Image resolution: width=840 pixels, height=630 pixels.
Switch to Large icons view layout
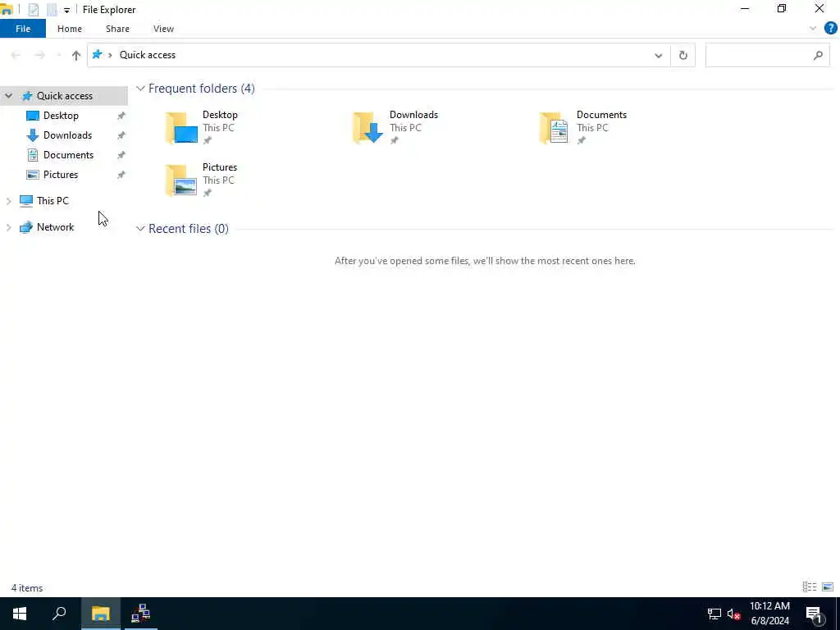(x=828, y=587)
